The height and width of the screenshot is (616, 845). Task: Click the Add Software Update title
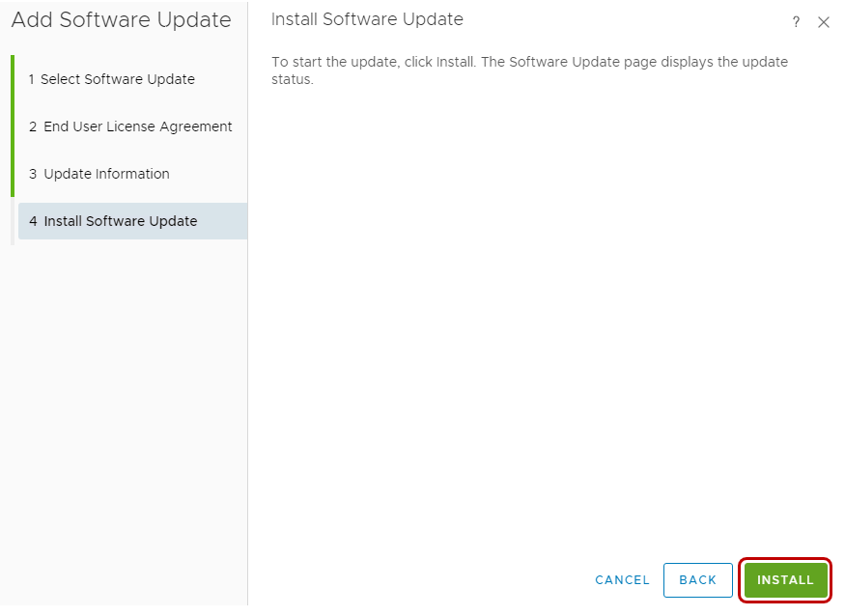point(122,19)
